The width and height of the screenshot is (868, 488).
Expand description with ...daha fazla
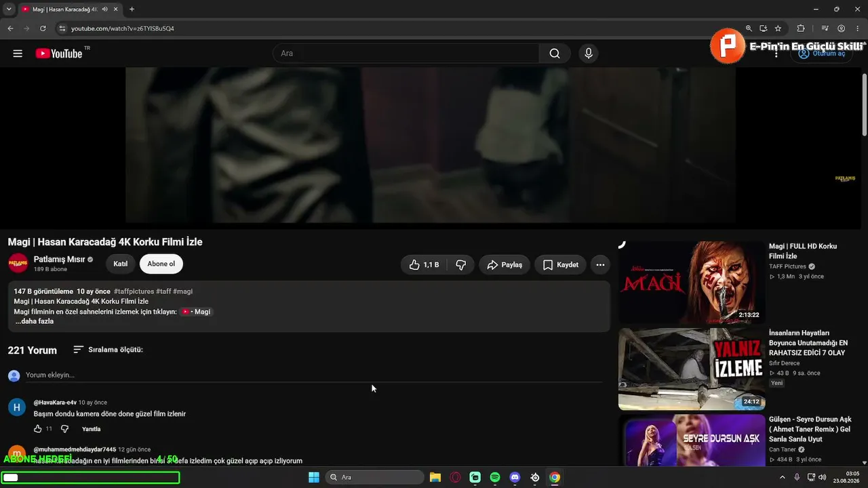[35, 321]
